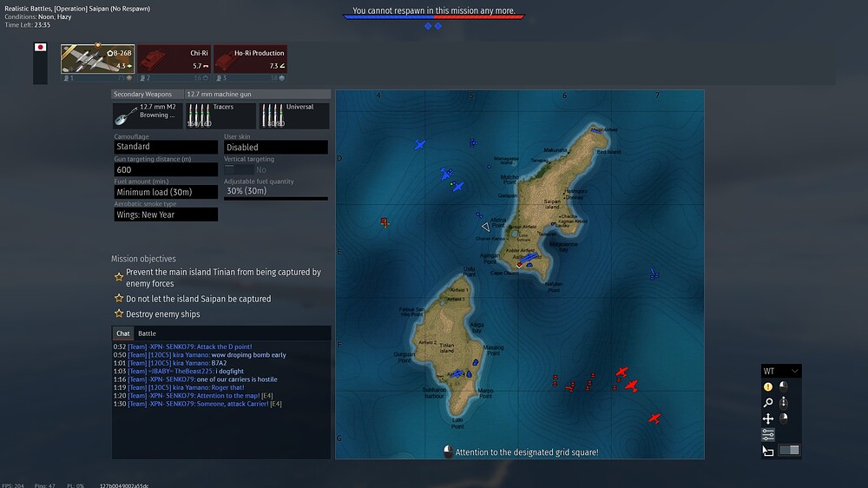868x488 pixels.
Task: Click the red enemy marker near grid E4
Action: click(385, 222)
